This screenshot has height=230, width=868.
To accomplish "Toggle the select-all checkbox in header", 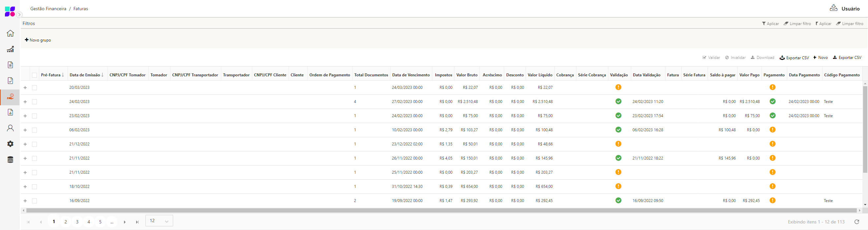I will tap(34, 75).
